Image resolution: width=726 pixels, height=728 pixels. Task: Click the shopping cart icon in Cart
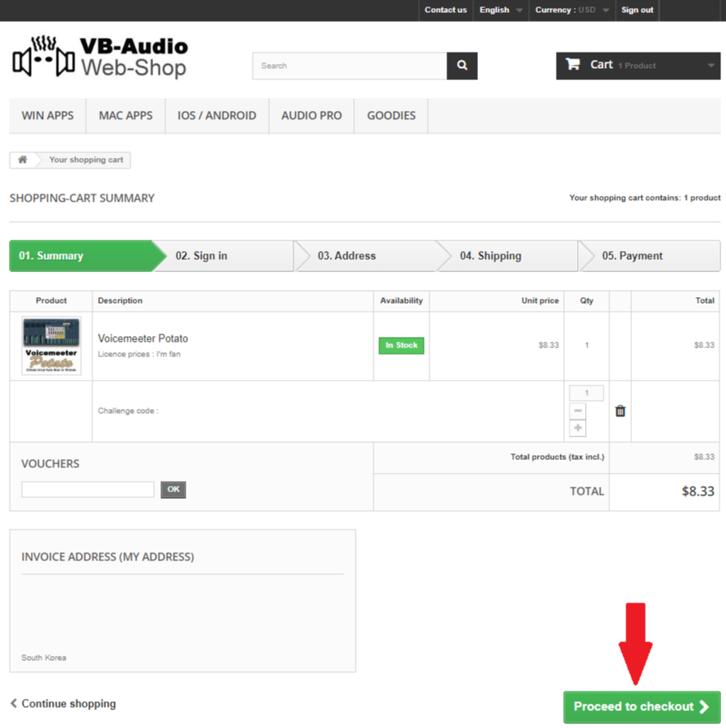pyautogui.click(x=573, y=64)
